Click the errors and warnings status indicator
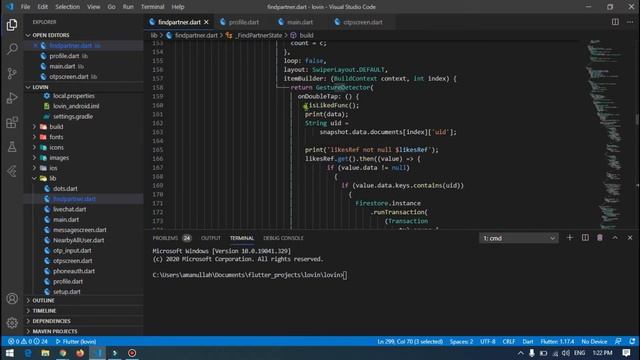Screen dimensions: 640x360 click(28, 341)
